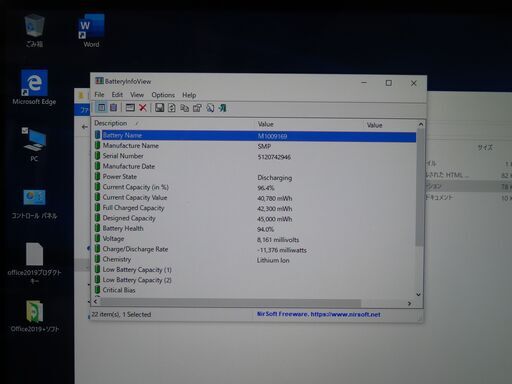
Task: Select the Power State row label
Action: point(120,176)
